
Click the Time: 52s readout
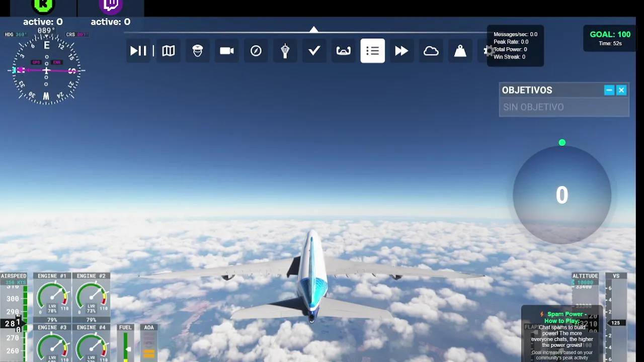(610, 44)
